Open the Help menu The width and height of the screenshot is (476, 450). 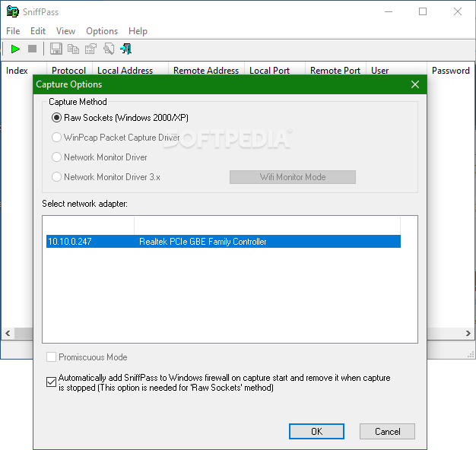click(x=138, y=31)
